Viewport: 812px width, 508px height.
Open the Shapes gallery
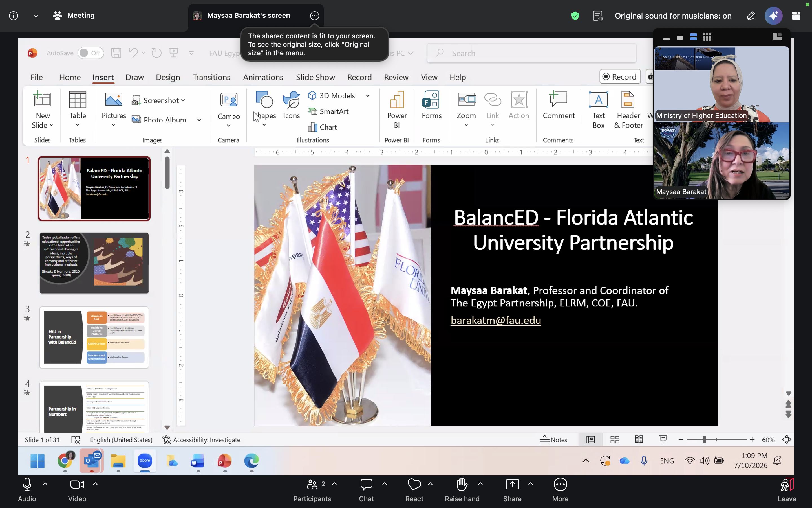click(264, 99)
